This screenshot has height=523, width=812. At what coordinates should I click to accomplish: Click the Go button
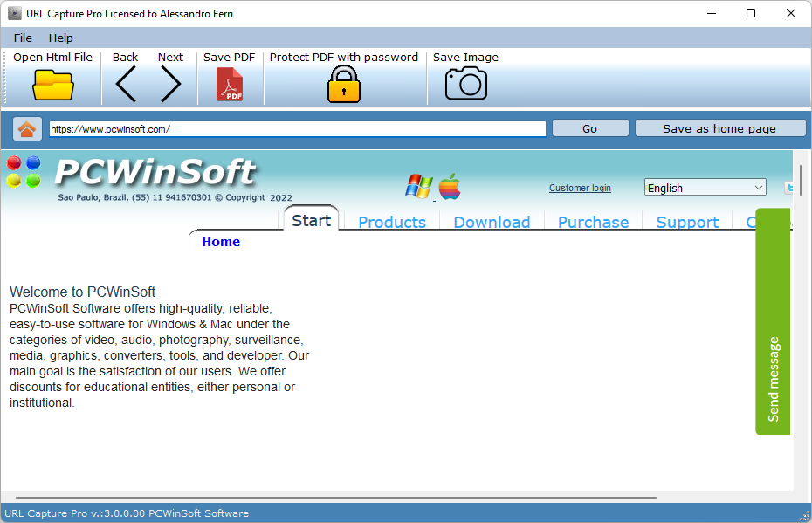[x=590, y=128]
